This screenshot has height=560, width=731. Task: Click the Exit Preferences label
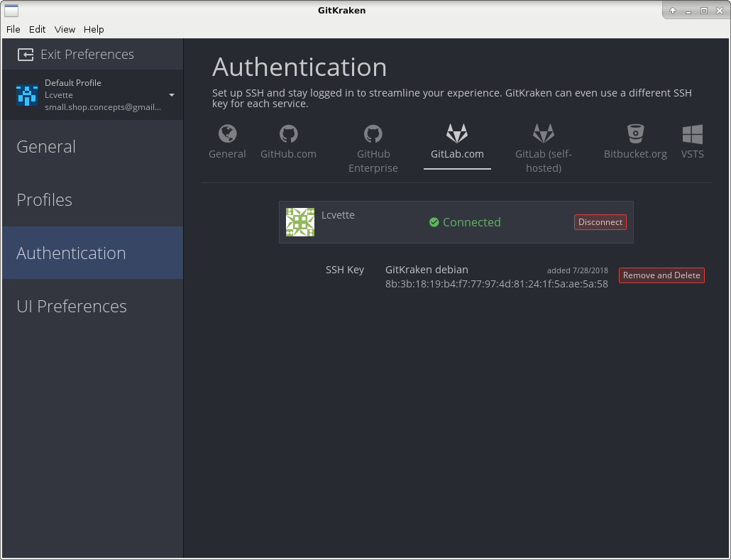[x=87, y=55]
